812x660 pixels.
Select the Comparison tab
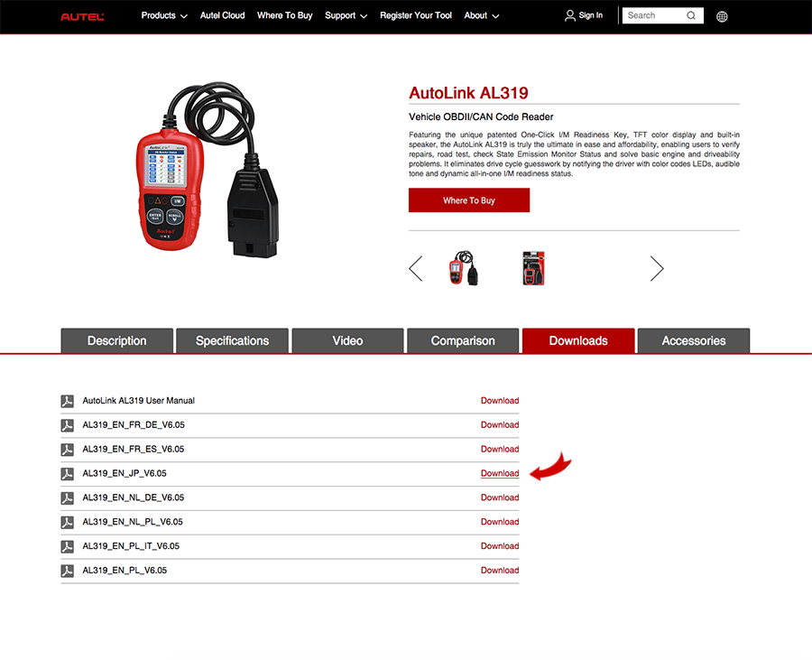pyautogui.click(x=463, y=340)
